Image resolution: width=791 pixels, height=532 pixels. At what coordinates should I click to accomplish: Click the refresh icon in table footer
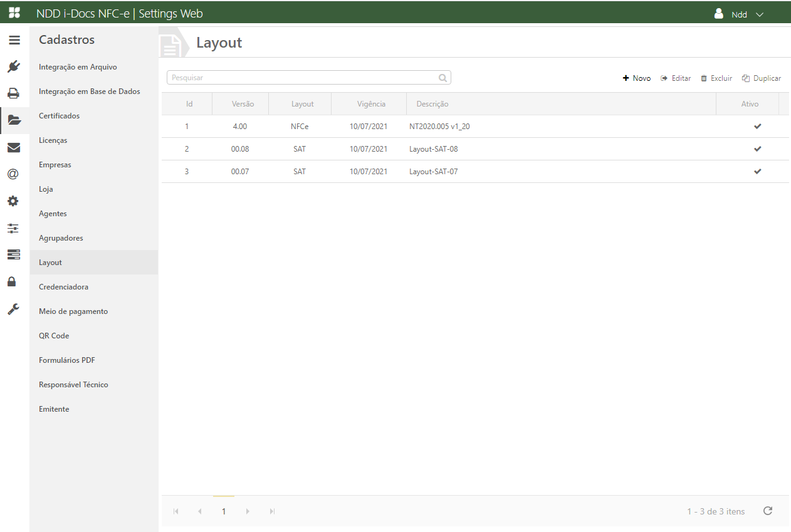pos(767,511)
